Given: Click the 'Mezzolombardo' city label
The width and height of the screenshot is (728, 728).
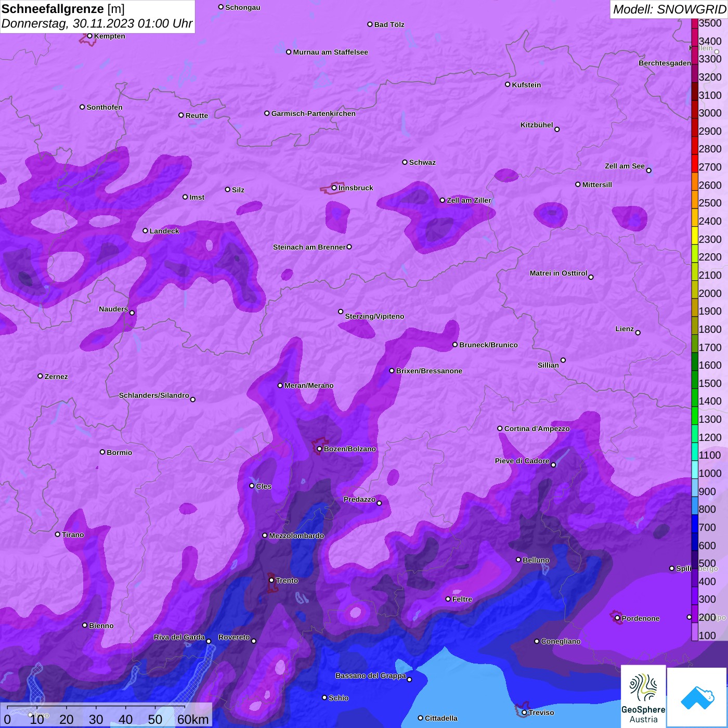Looking at the screenshot, I should coord(297,536).
